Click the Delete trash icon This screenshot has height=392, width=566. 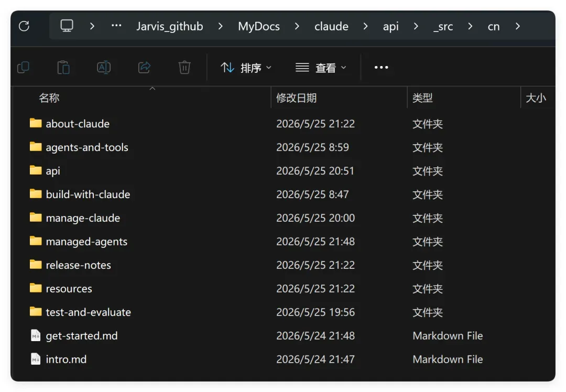click(184, 68)
